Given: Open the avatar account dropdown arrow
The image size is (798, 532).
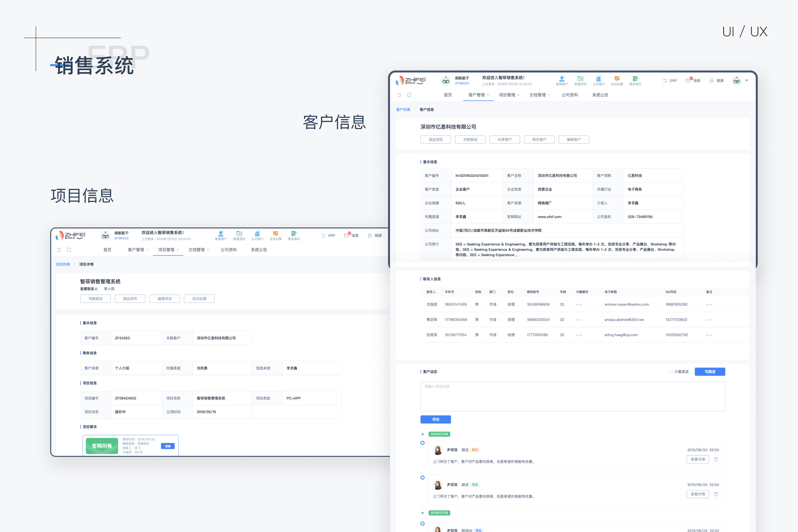Looking at the screenshot, I should point(746,80).
